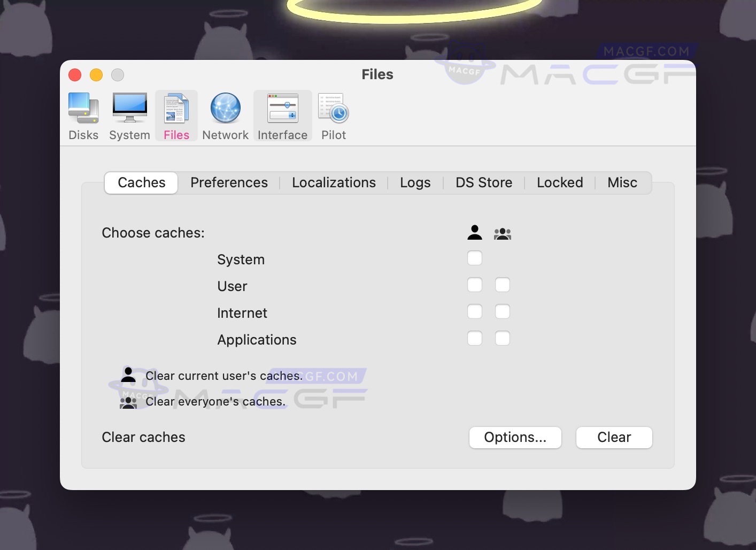The image size is (756, 550).
Task: Switch to the Preferences tab
Action: click(229, 182)
